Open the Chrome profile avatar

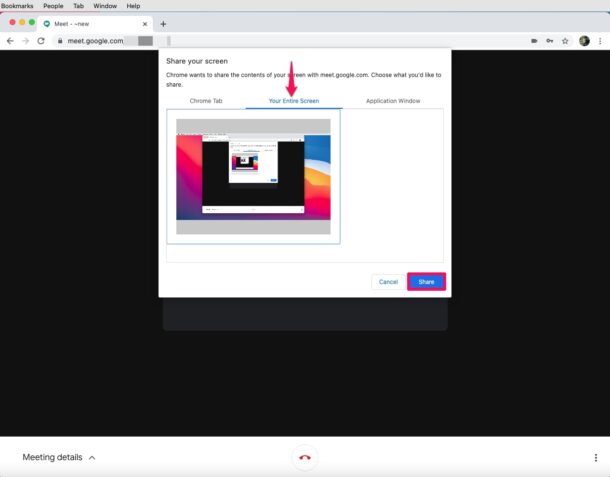click(584, 41)
